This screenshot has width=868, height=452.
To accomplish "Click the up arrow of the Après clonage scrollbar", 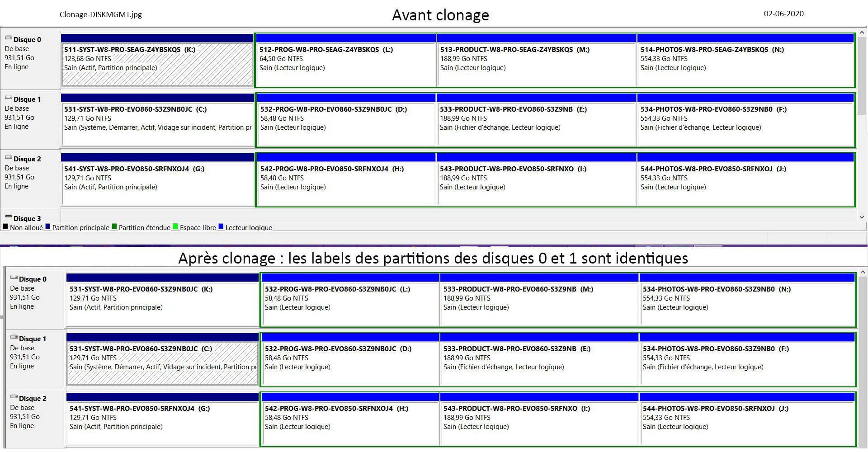I will [x=862, y=272].
